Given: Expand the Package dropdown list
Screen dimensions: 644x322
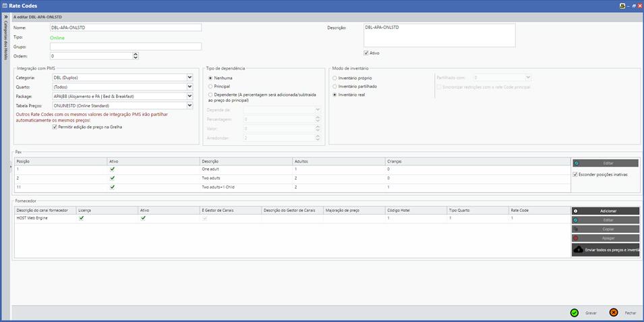Looking at the screenshot, I should pyautogui.click(x=189, y=96).
